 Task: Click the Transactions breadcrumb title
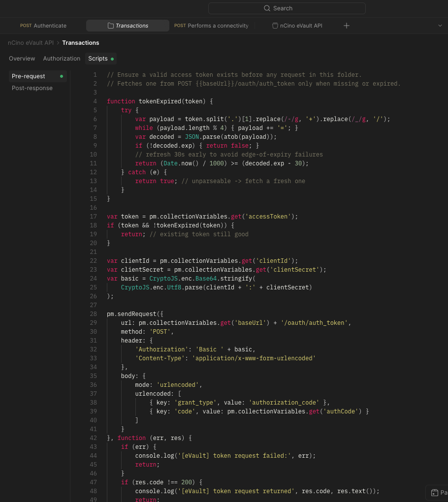click(x=81, y=43)
